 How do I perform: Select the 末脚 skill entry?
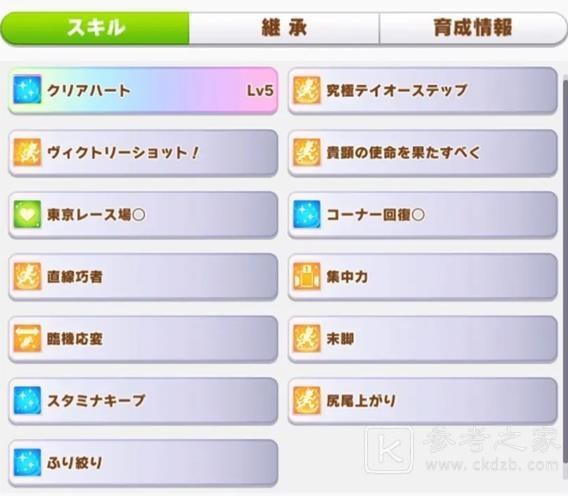coord(423,339)
